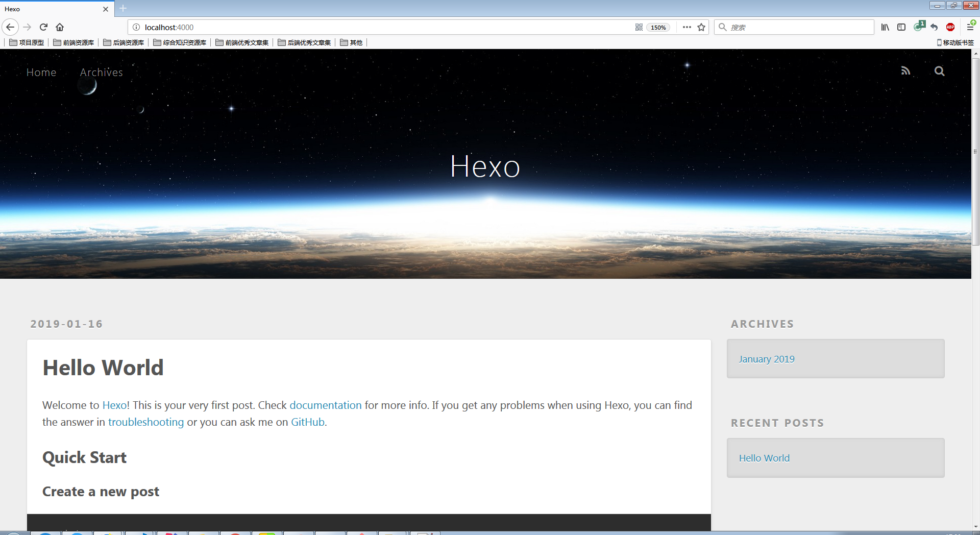Viewport: 980px width, 535px height.
Task: Open the documentation link
Action: coord(326,405)
